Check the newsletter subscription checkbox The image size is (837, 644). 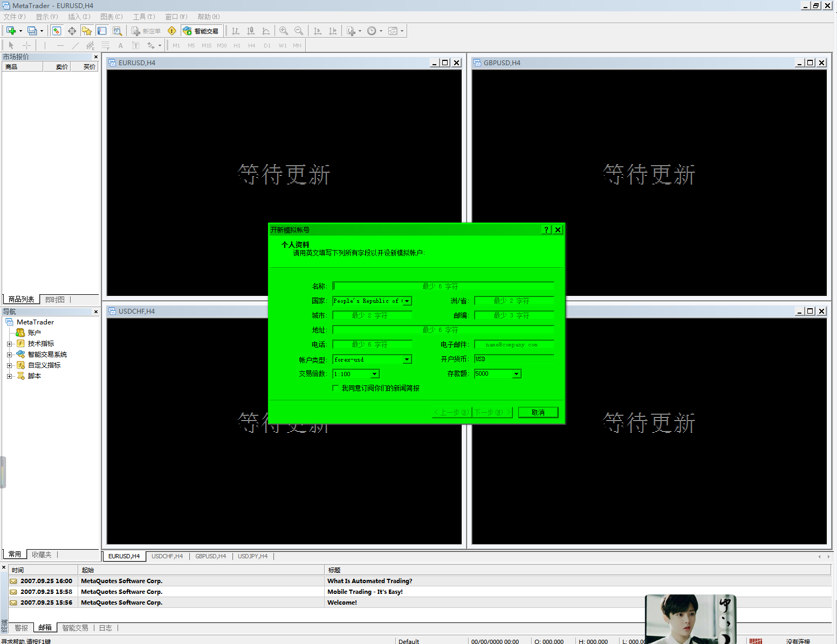[335, 388]
